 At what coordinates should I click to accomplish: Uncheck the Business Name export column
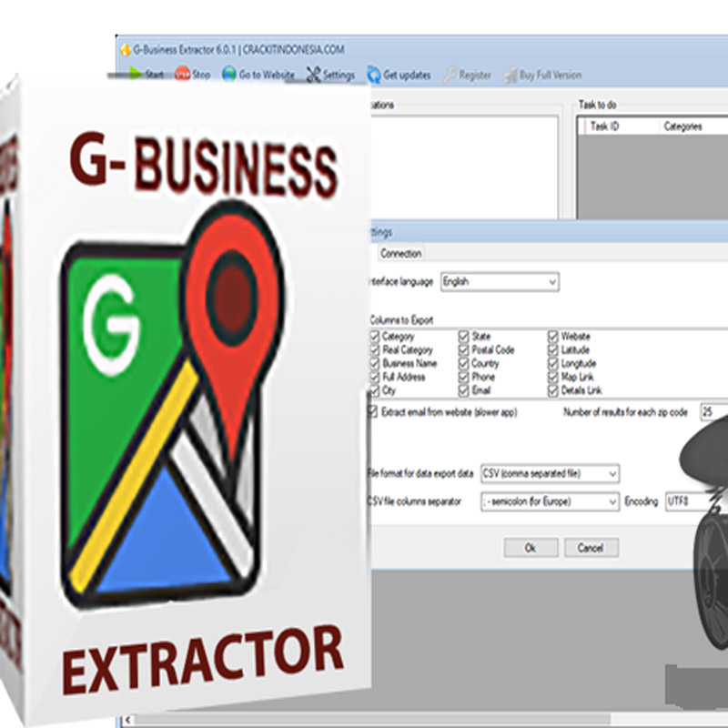(374, 363)
